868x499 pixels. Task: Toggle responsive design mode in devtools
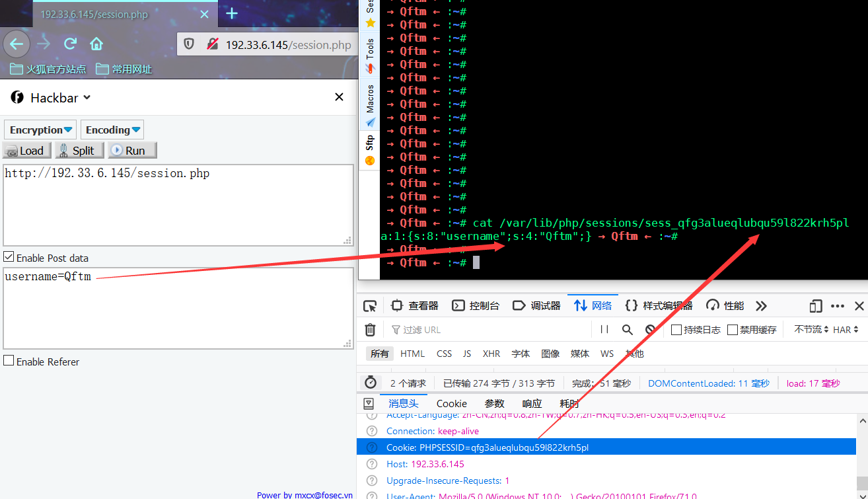click(x=815, y=305)
